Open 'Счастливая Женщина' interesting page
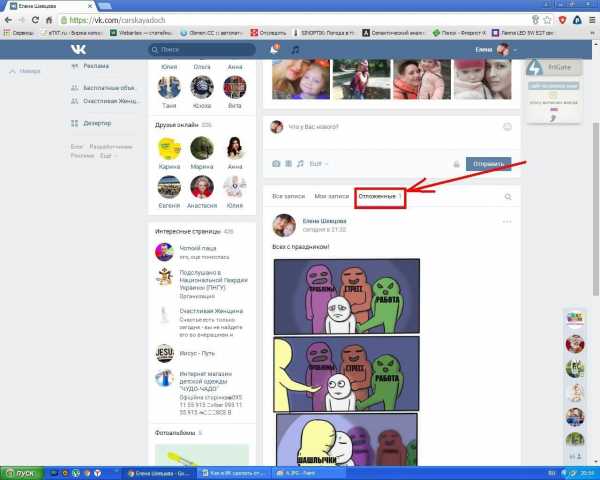600x480 pixels. click(x=211, y=311)
